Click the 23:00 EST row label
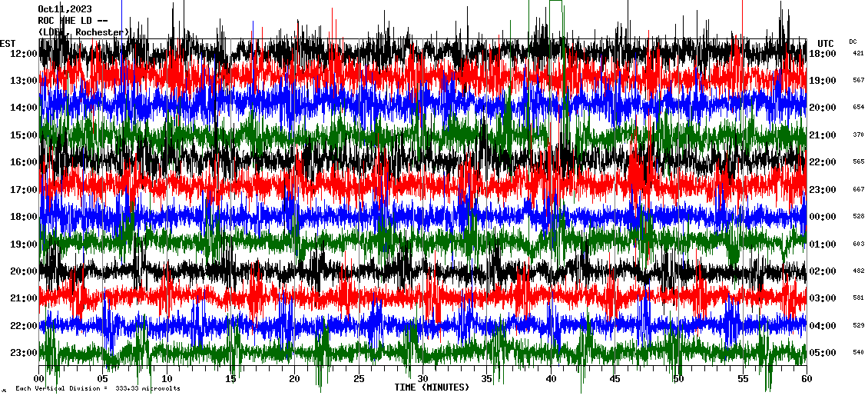The height and width of the screenshot is (399, 868). 24,353
